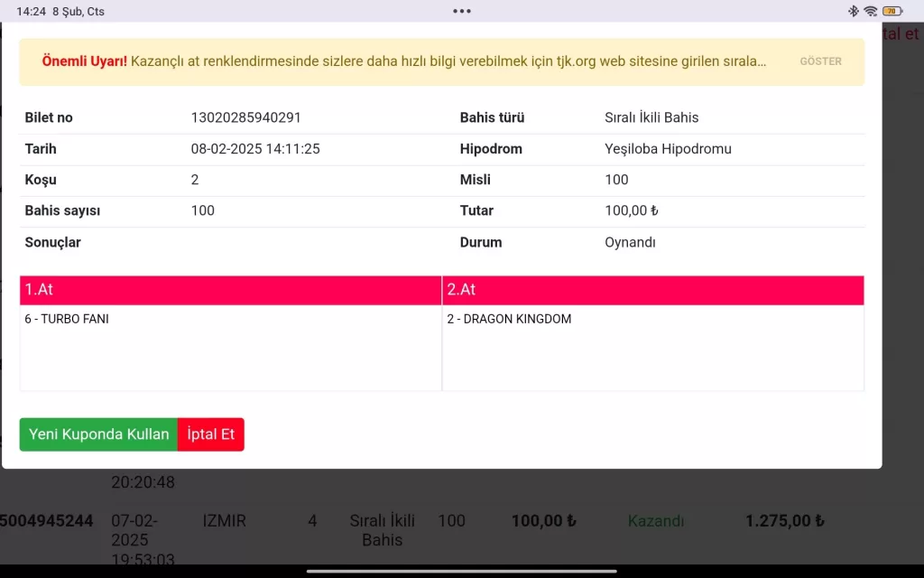Open the three-dot menu at top center

462,11
